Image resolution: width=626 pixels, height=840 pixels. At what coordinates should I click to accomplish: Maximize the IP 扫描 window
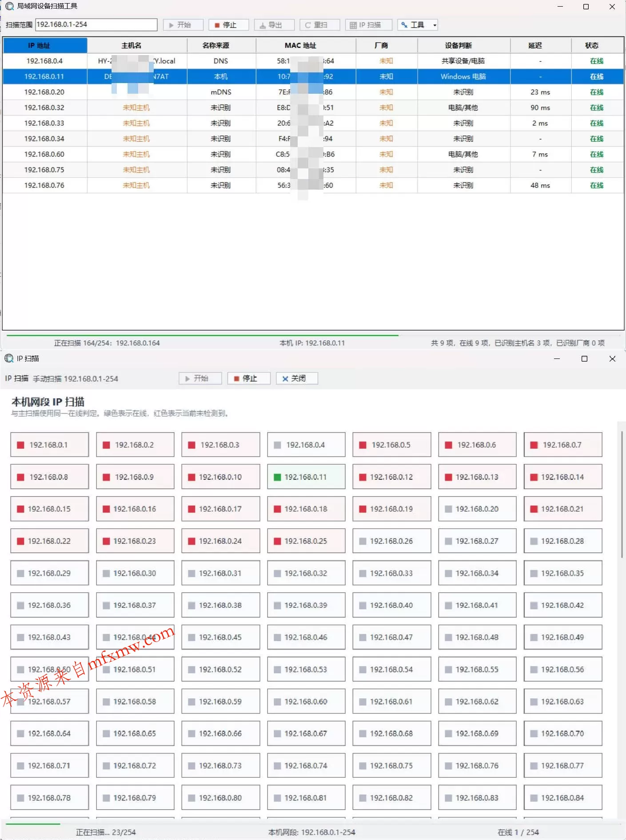(x=584, y=358)
